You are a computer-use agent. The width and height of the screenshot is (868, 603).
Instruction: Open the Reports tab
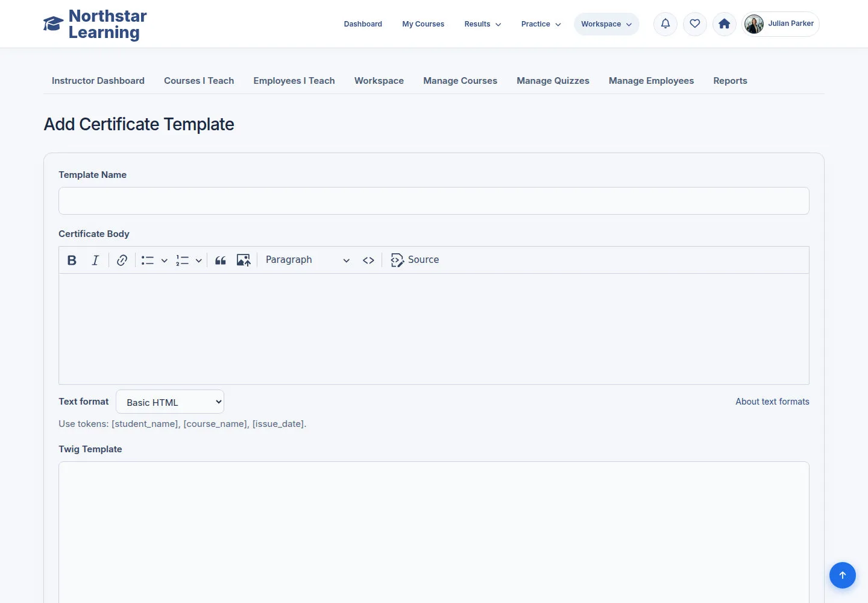coord(730,81)
